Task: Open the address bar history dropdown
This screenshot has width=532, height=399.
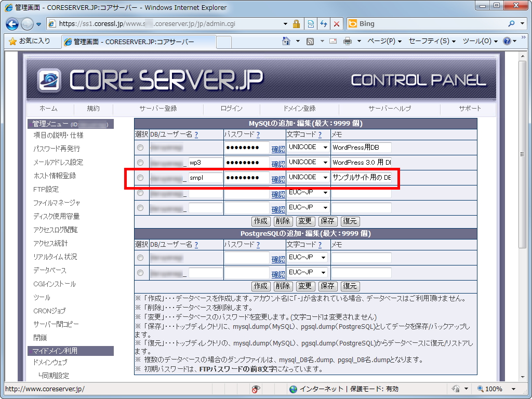Action: pos(285,24)
